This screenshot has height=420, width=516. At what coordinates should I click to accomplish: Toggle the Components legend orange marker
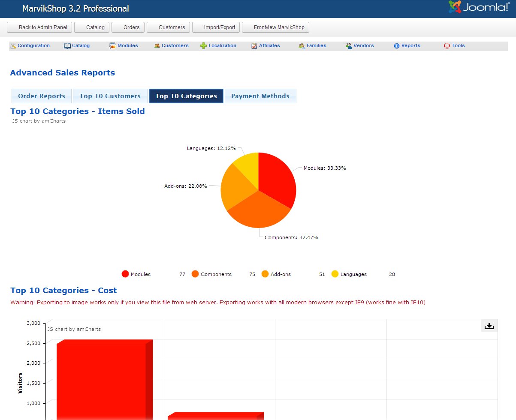(x=195, y=274)
